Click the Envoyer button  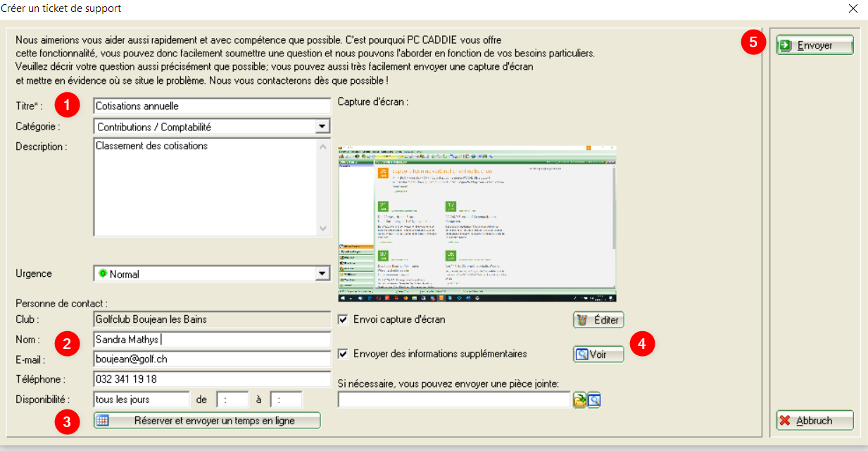815,45
